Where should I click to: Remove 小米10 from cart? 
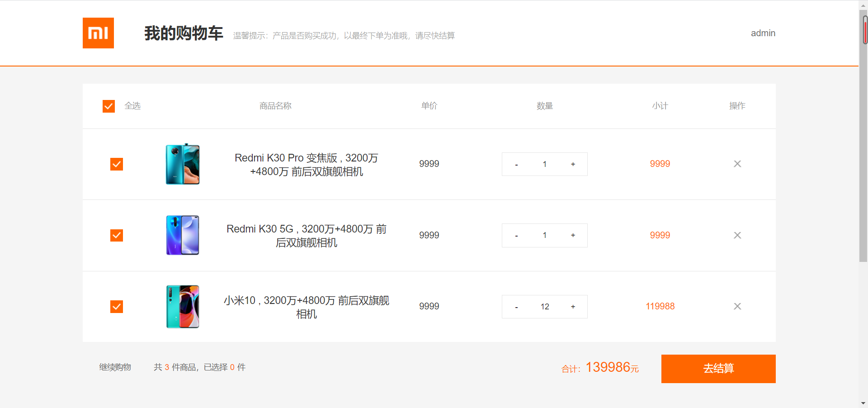pyautogui.click(x=737, y=306)
